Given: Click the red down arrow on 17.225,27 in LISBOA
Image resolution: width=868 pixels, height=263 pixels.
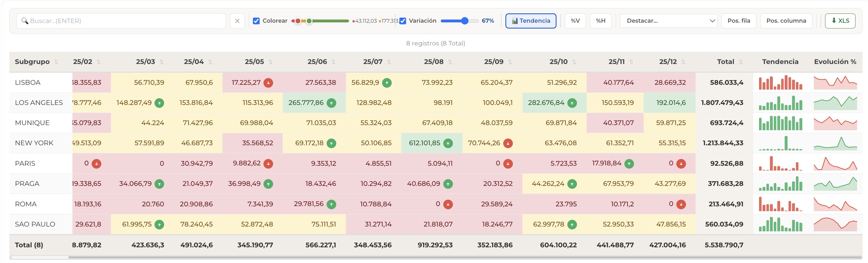Looking at the screenshot, I should click(x=268, y=83).
